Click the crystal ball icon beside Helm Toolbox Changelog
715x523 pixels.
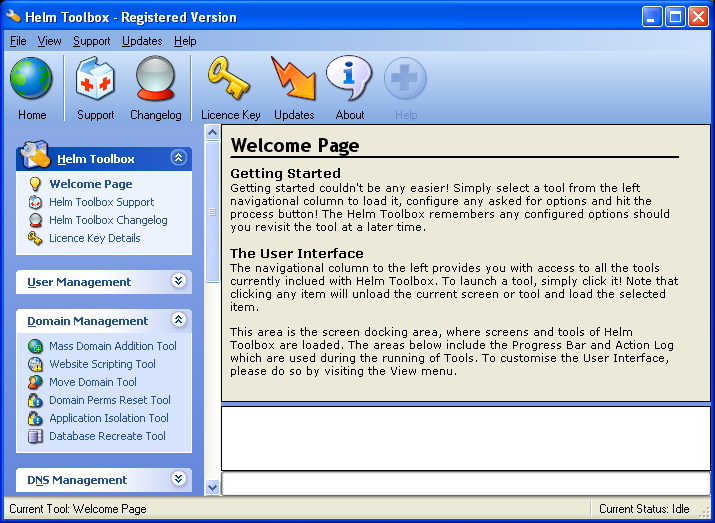click(35, 220)
